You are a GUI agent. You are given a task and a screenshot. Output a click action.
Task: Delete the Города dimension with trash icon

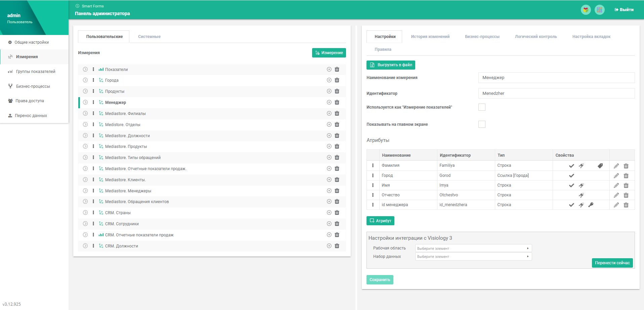[x=337, y=80]
